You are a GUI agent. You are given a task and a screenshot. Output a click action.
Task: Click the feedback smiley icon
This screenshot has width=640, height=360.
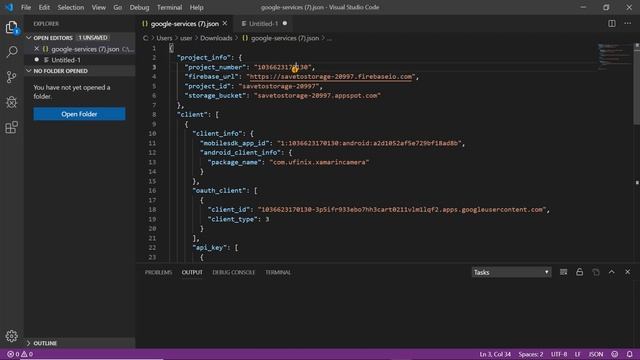click(614, 354)
